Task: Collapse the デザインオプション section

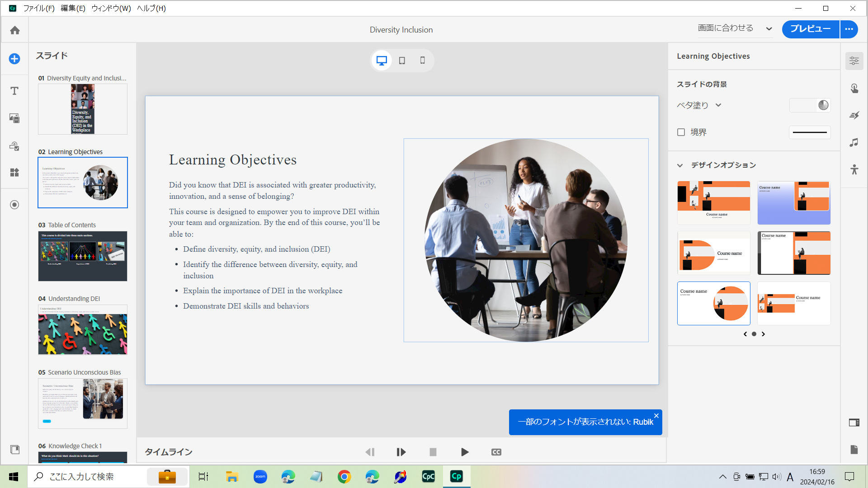Action: click(x=680, y=165)
